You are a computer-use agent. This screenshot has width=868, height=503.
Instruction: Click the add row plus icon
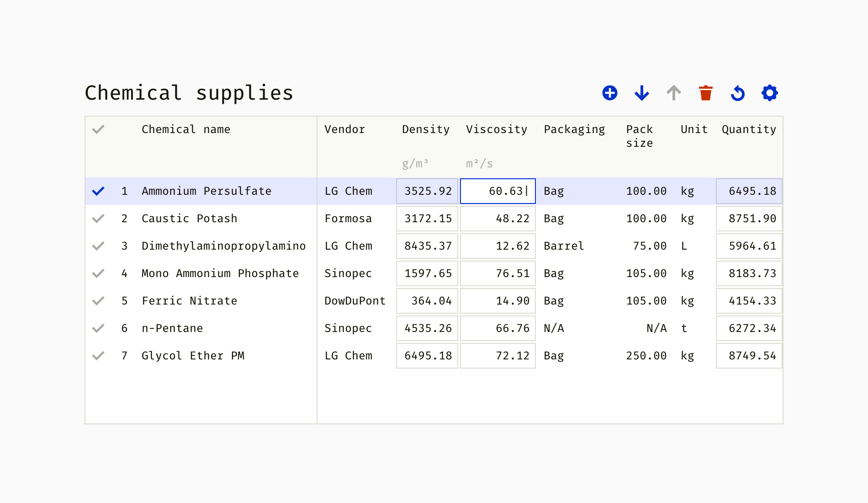(609, 93)
